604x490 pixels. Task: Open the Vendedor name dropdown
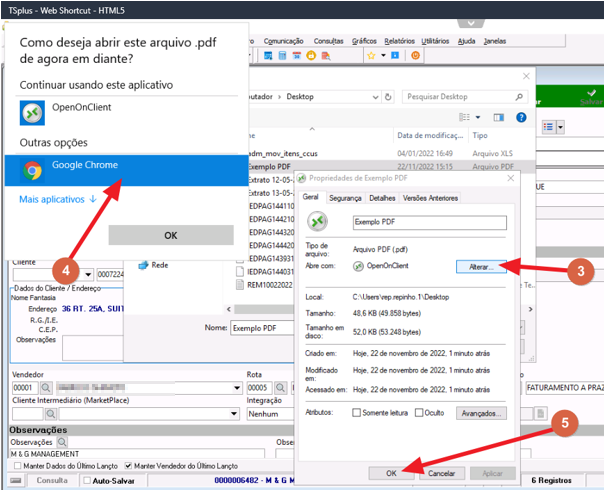tap(238, 388)
